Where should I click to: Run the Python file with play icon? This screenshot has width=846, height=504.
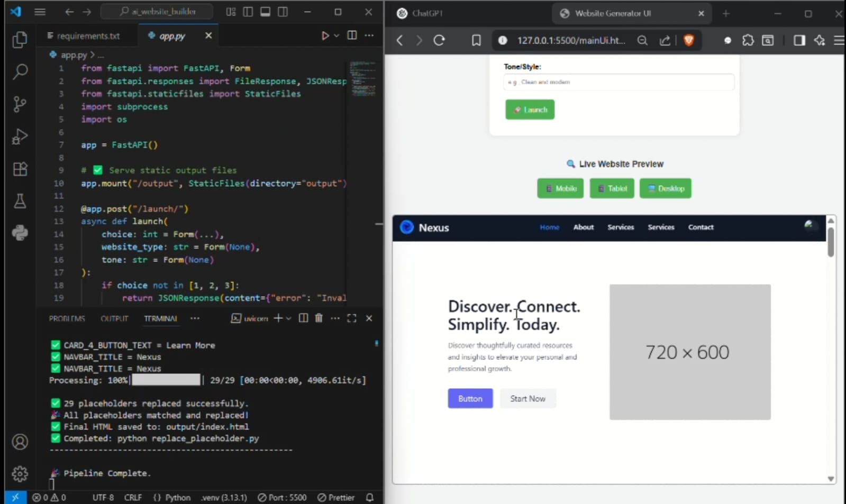pos(325,35)
